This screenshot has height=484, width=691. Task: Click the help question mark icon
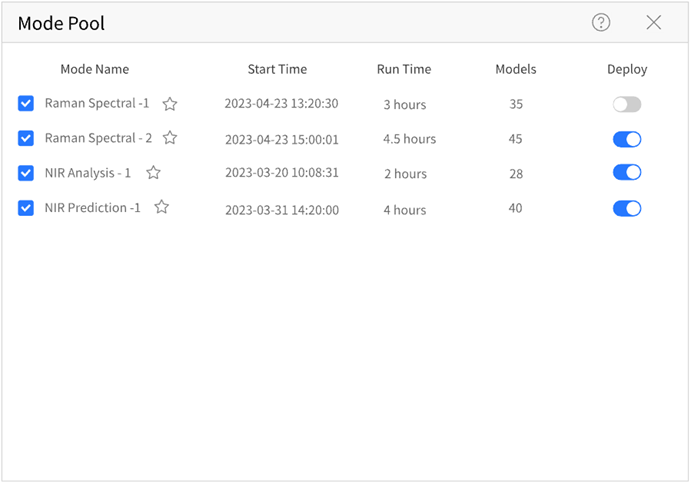pyautogui.click(x=601, y=23)
